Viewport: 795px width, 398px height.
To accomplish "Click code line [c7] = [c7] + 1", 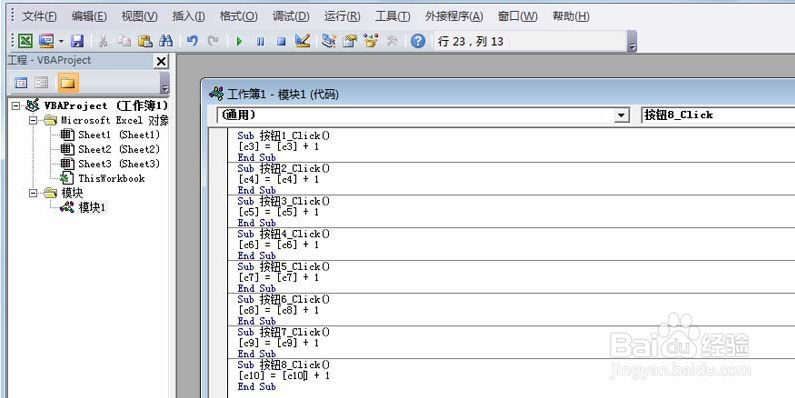I will click(278, 277).
